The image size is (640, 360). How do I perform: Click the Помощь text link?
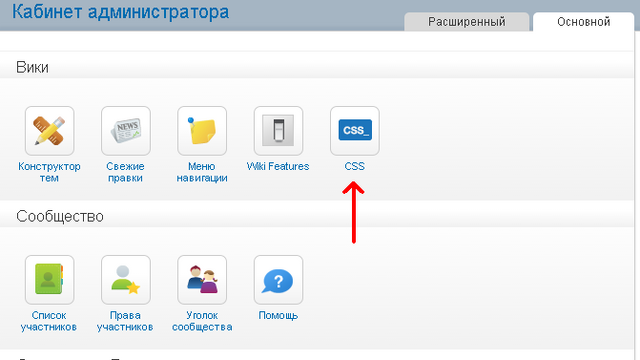point(278,316)
